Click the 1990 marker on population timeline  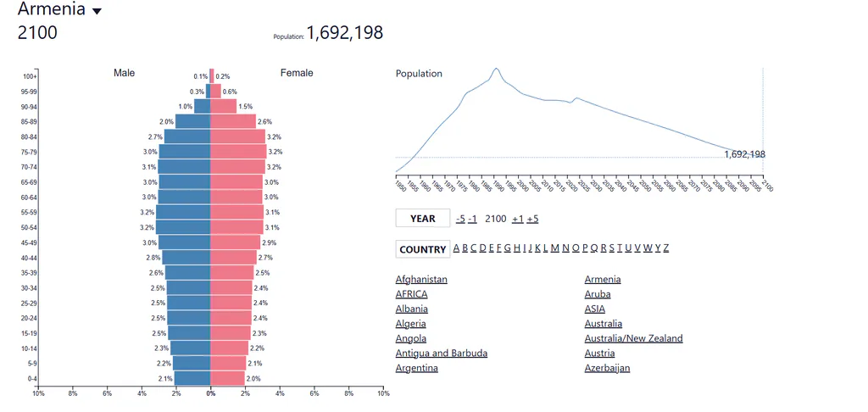tap(498, 186)
